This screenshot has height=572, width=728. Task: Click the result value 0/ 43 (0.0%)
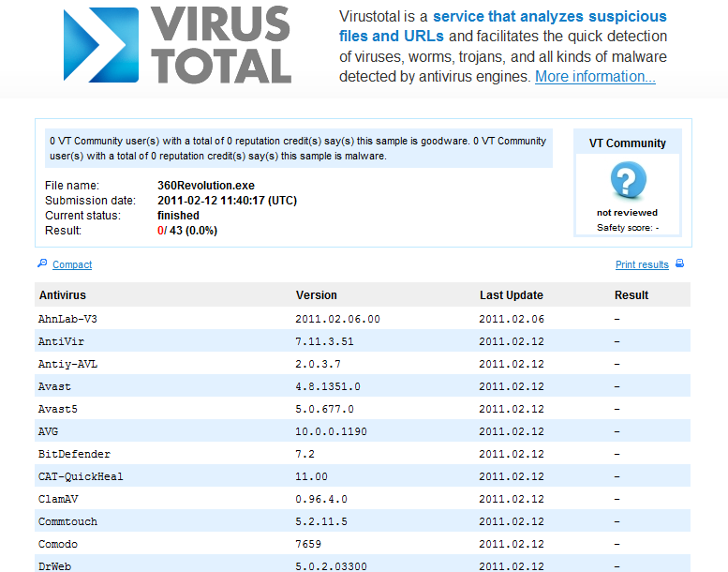point(187,231)
